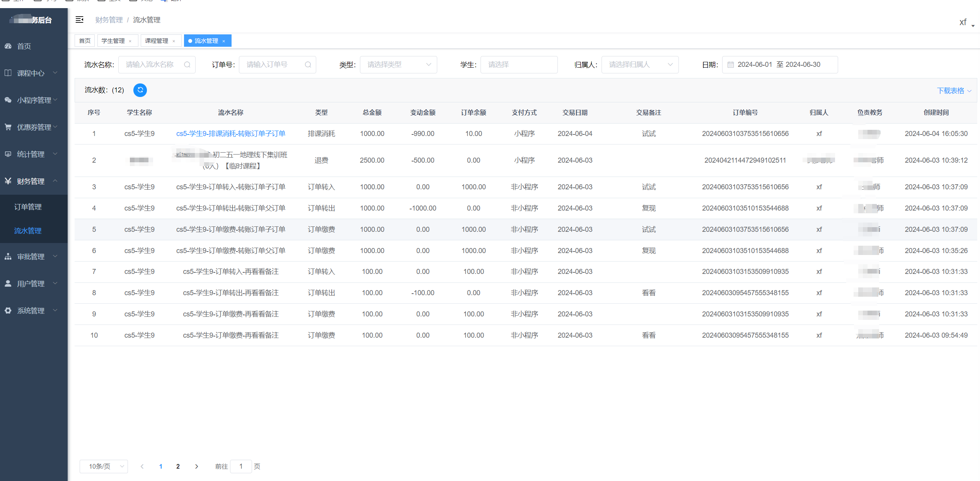Viewport: 980px width, 481px height.
Task: Expand 系统管理 menu in sidebar
Action: pyautogui.click(x=34, y=311)
